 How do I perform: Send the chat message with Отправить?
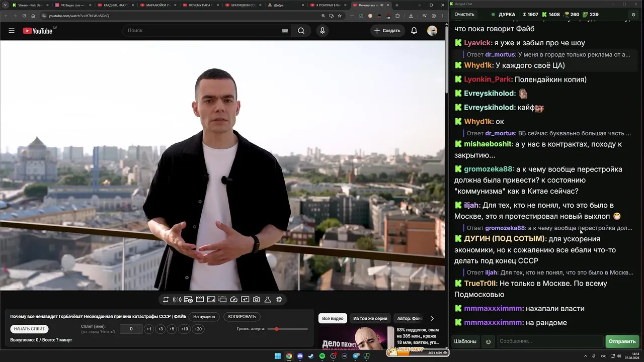click(x=622, y=341)
